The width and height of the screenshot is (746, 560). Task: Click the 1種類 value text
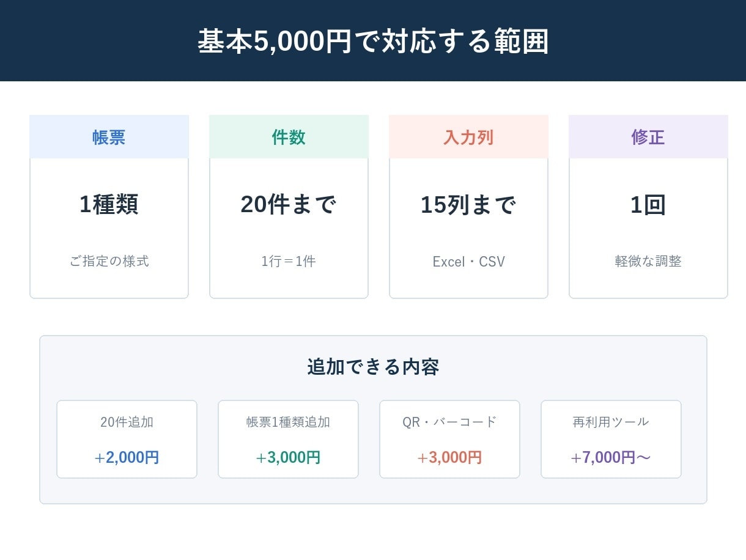[x=109, y=204]
